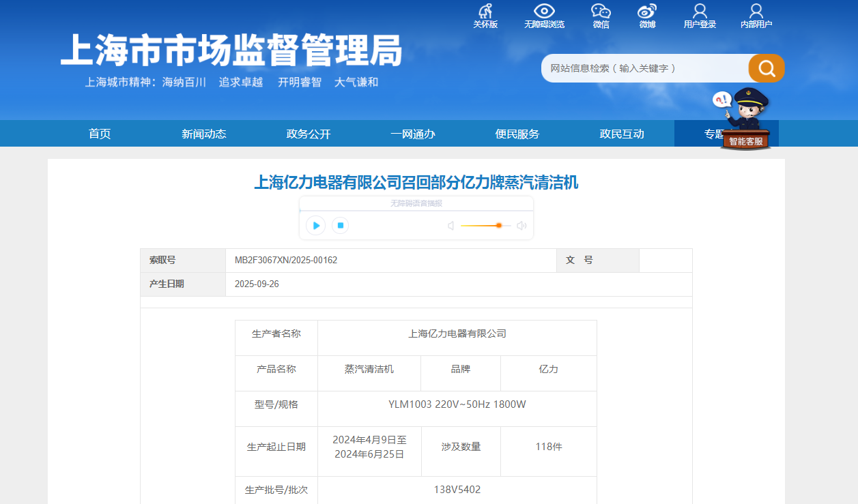Navigate to 便民服务 menu item
The height and width of the screenshot is (504, 858).
pos(517,134)
